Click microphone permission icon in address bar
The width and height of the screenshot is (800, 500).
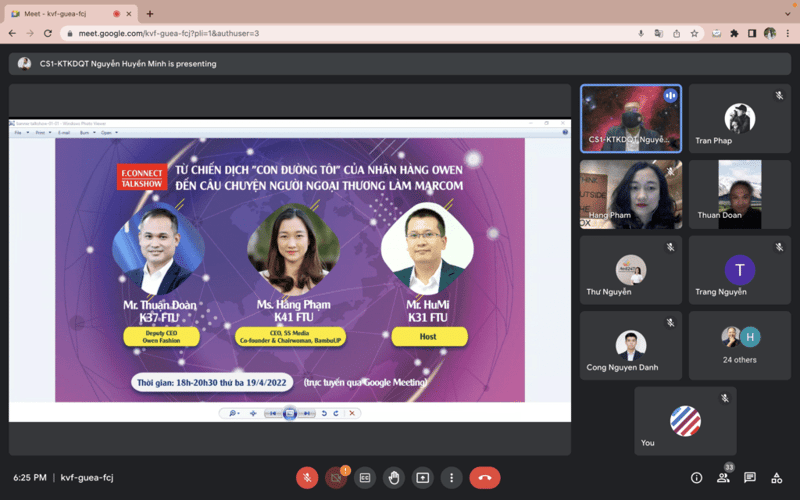[x=641, y=33]
